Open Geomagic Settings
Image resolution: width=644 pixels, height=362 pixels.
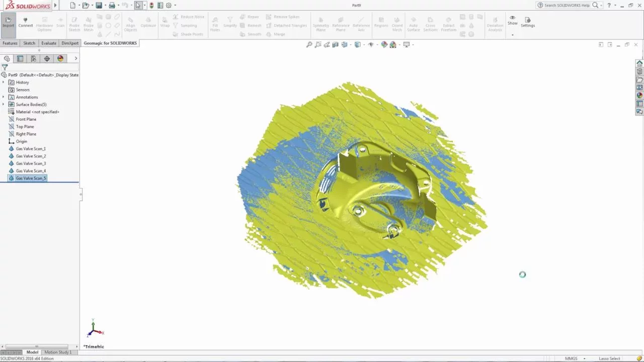(528, 23)
